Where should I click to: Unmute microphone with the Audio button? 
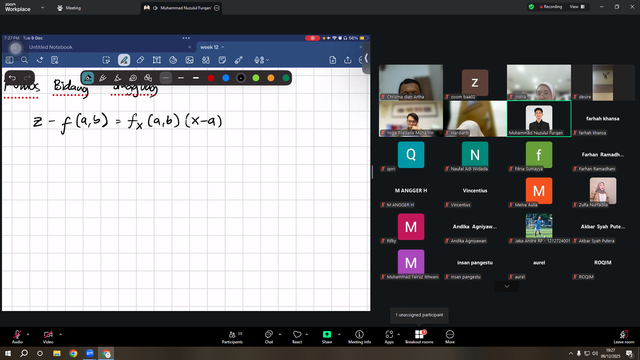[x=17, y=336]
